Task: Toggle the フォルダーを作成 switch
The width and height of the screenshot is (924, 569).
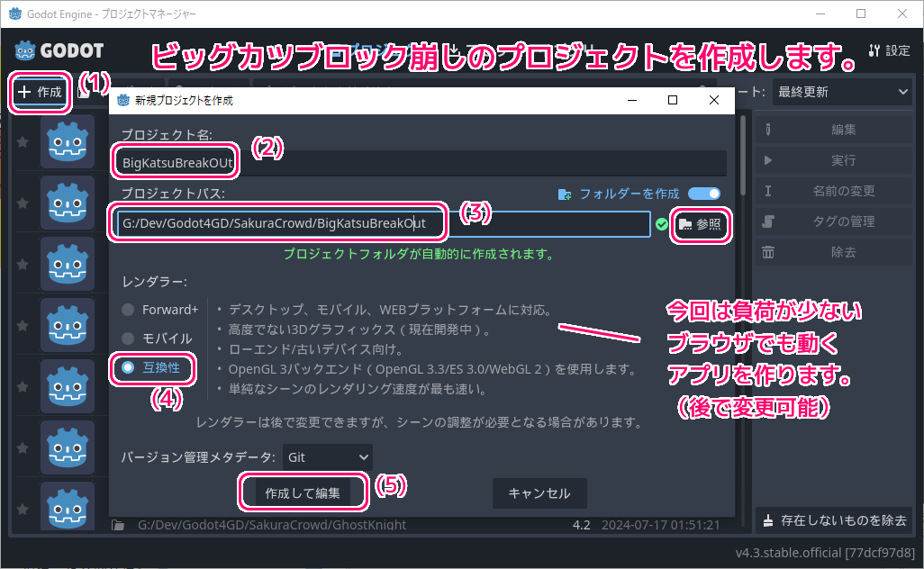Action: (x=704, y=194)
